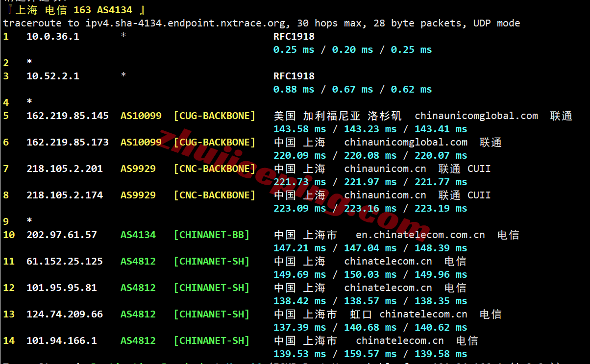
Task: Click IP address 218.105.2.174
Action: click(x=65, y=195)
